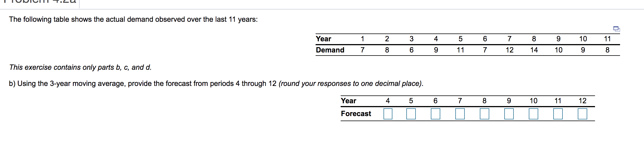The width and height of the screenshot is (644, 168).
Task: Click the Forecast input box for Year 8
Action: coord(484,114)
